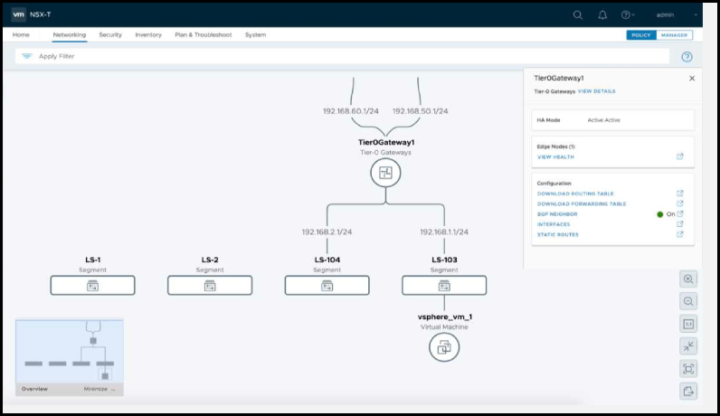
Task: Click the vsphere_vm_1 label text
Action: (x=445, y=317)
